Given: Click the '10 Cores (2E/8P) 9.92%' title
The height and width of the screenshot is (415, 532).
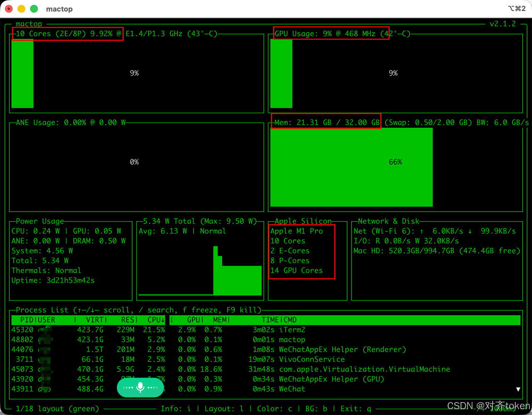Looking at the screenshot, I should pos(64,34).
